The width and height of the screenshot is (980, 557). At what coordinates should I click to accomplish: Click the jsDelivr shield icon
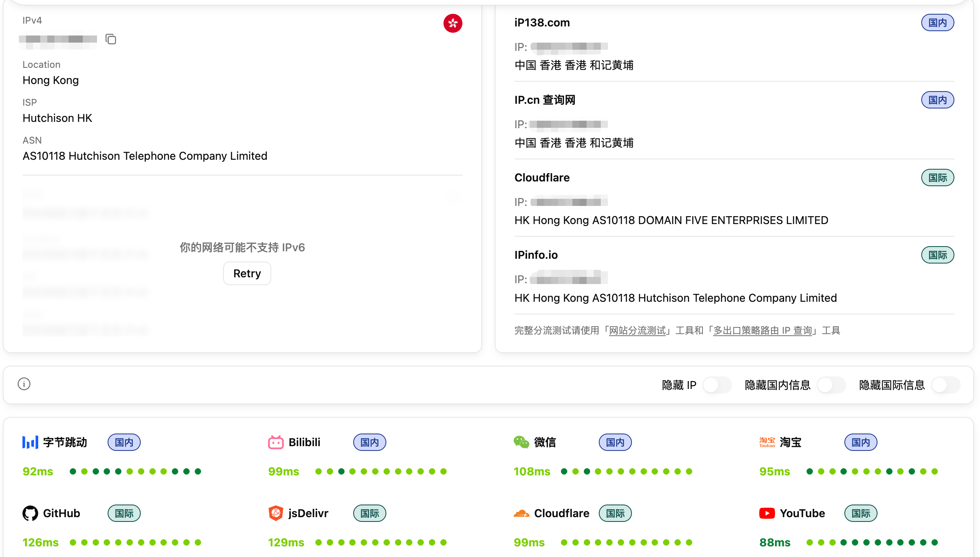[276, 513]
